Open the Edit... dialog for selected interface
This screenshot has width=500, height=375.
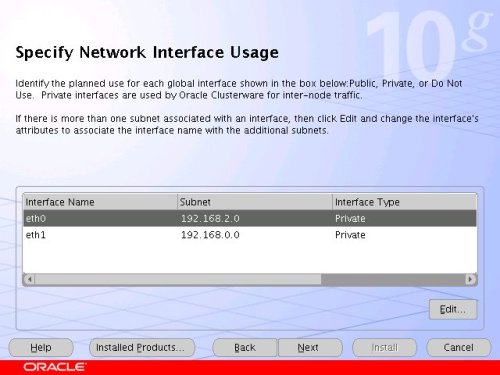[453, 309]
